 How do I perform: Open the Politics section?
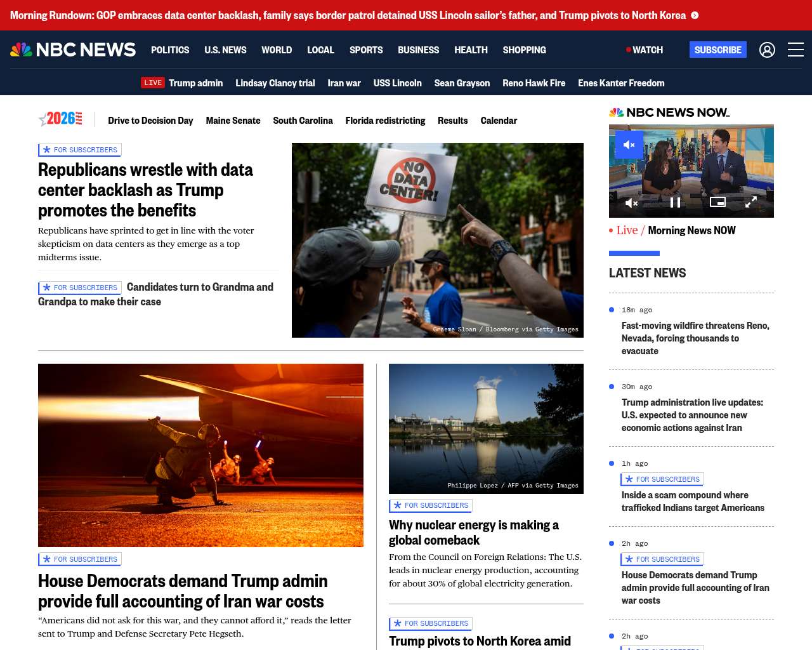click(x=170, y=50)
